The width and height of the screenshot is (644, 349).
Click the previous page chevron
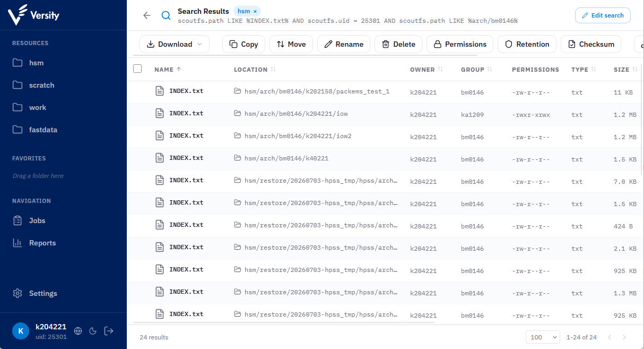click(x=610, y=337)
